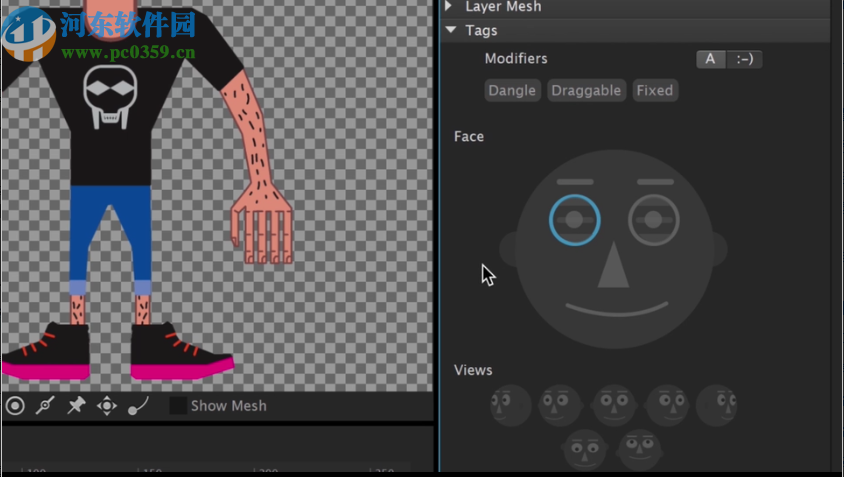Tag layer as nose on face
Screen dimensions: 844x477
click(613, 265)
